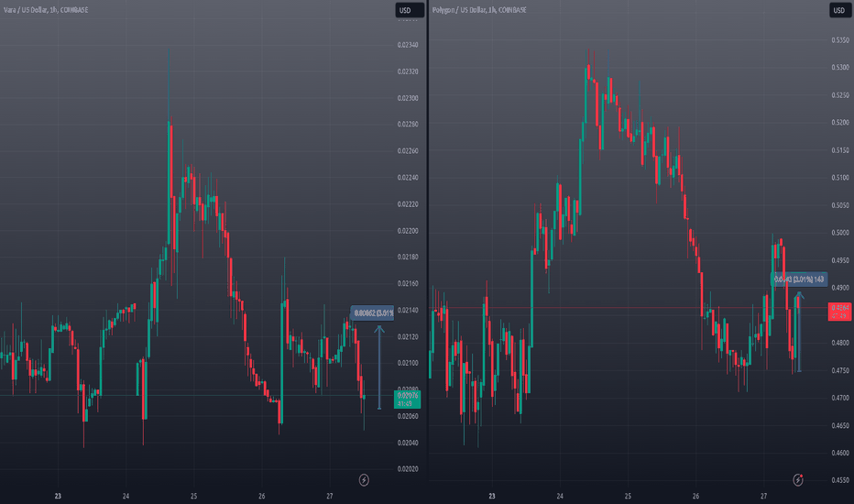854x504 pixels.
Task: Click the 0.5000 price axis value
Action: coord(840,233)
